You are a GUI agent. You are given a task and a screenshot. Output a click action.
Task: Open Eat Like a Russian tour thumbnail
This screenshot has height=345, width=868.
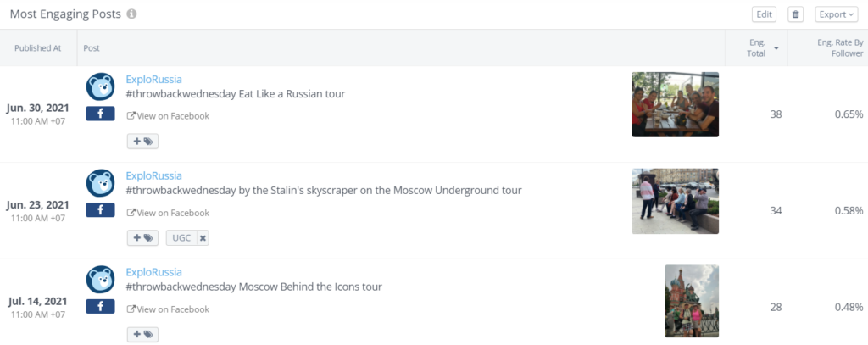tap(675, 104)
